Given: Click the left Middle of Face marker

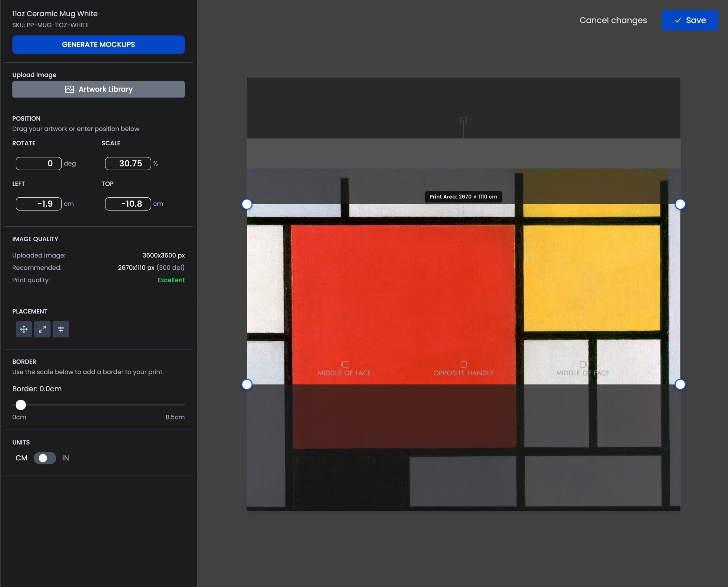Looking at the screenshot, I should coord(345,365).
